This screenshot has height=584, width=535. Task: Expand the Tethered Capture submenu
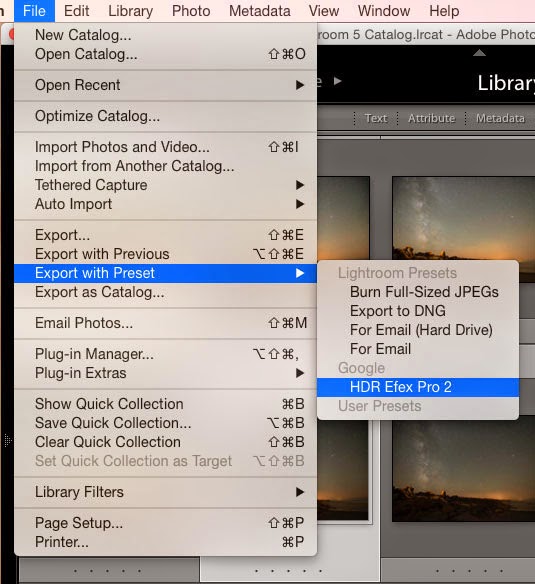click(x=165, y=185)
